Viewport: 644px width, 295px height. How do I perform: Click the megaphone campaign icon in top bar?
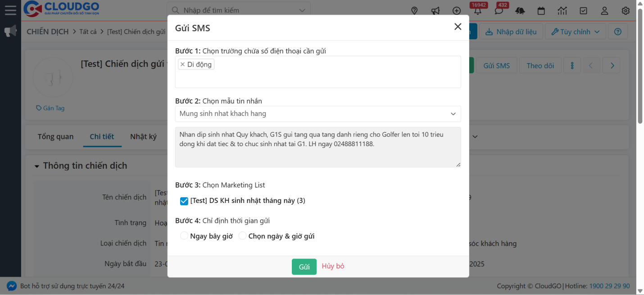(x=435, y=10)
